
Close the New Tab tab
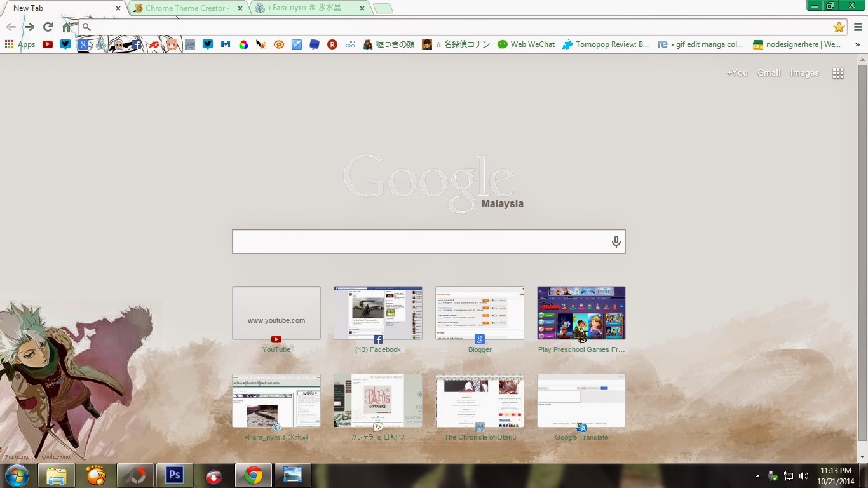pyautogui.click(x=118, y=8)
